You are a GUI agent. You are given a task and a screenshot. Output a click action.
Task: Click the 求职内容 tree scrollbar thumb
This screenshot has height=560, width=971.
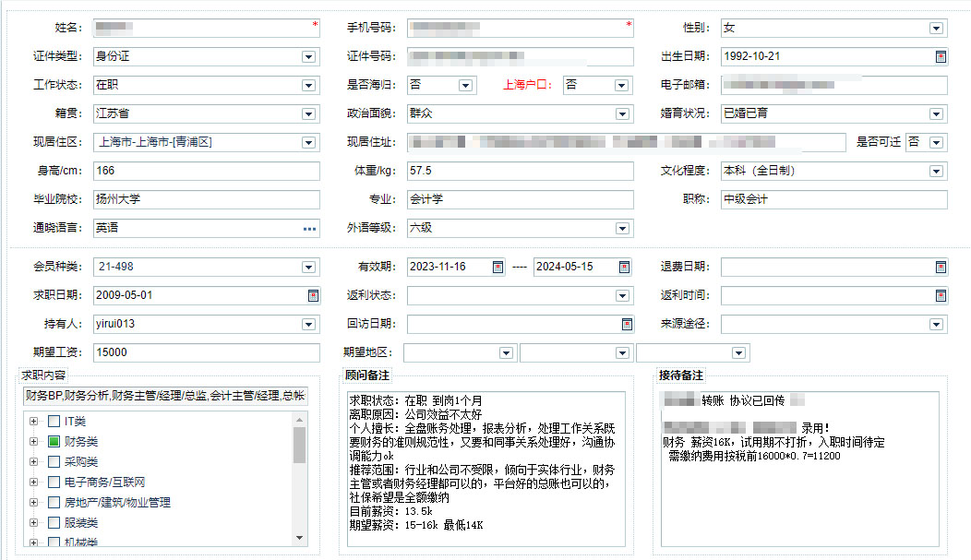[300, 445]
